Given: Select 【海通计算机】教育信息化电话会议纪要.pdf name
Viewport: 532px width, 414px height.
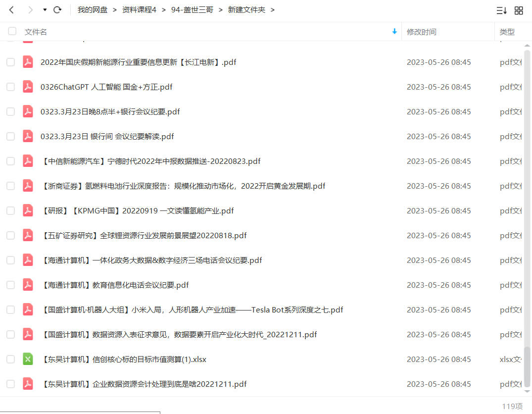Looking at the screenshot, I should click(114, 285).
